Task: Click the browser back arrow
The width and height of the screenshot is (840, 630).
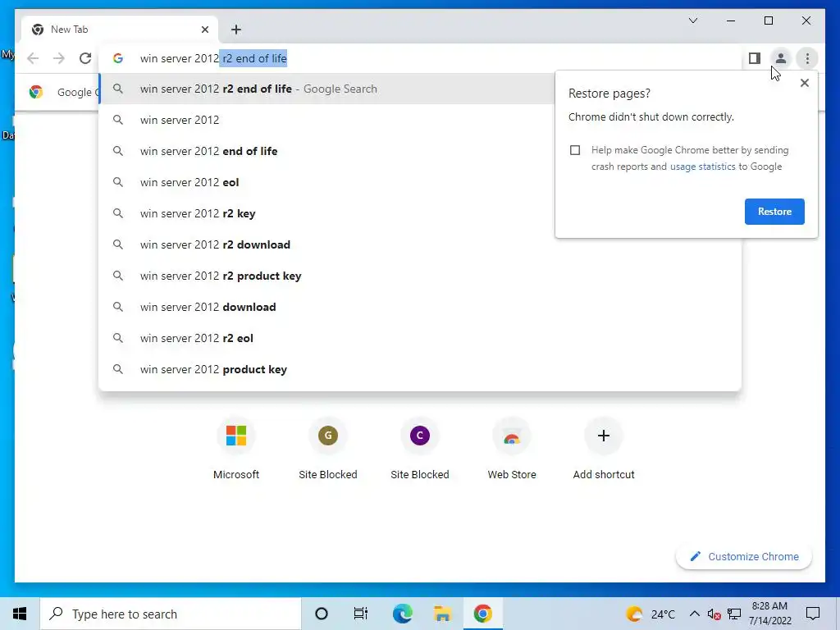Action: [33, 58]
